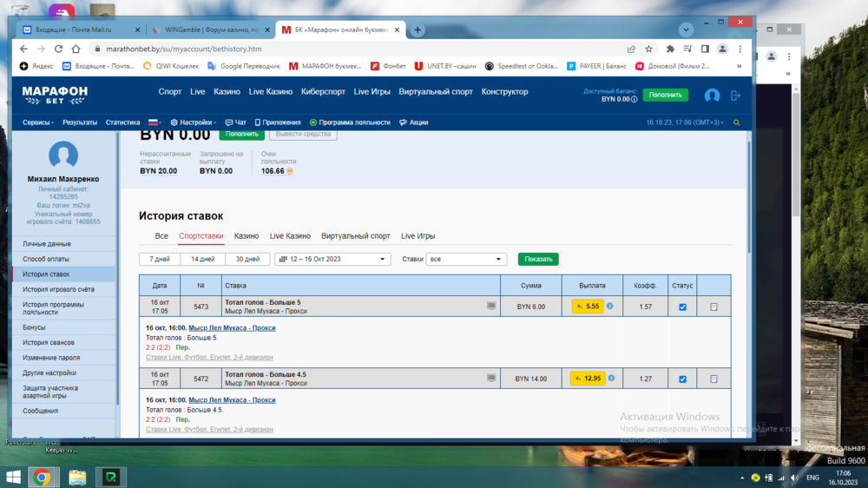Click the yellow 12.95 cashout payout button
Screen dimensions: 868x488
[x=587, y=379]
